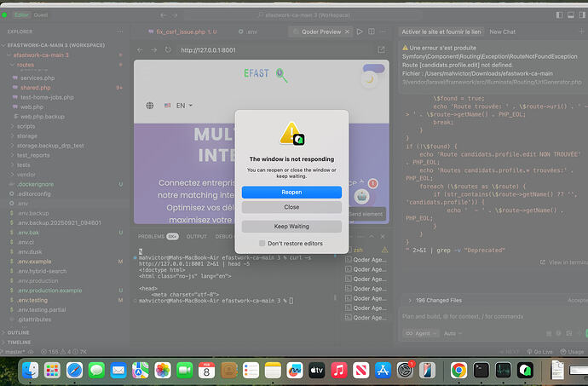Open the OUTPUT panel tab
The image size is (588, 386).
197,236
